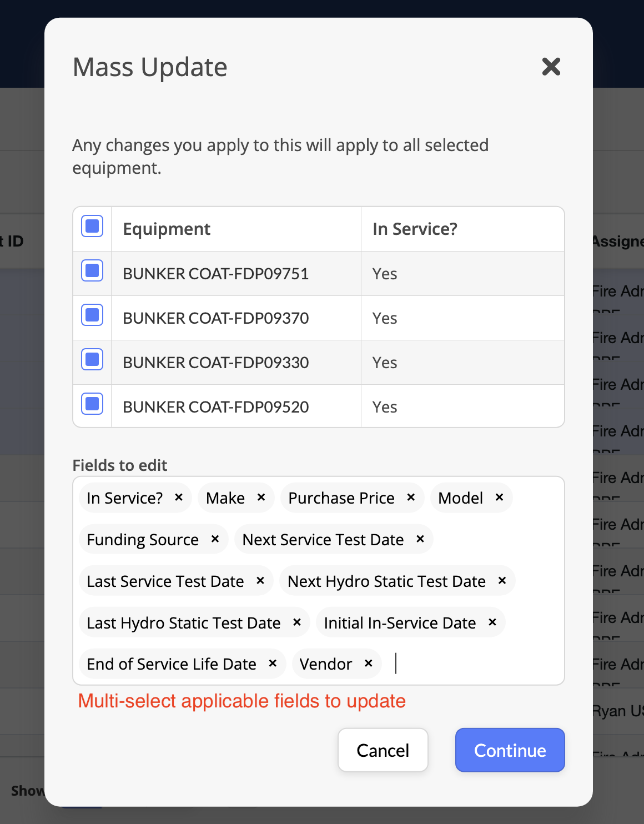Toggle the select-all equipment checkbox in header
Image resolution: width=644 pixels, height=824 pixels.
pyautogui.click(x=92, y=226)
